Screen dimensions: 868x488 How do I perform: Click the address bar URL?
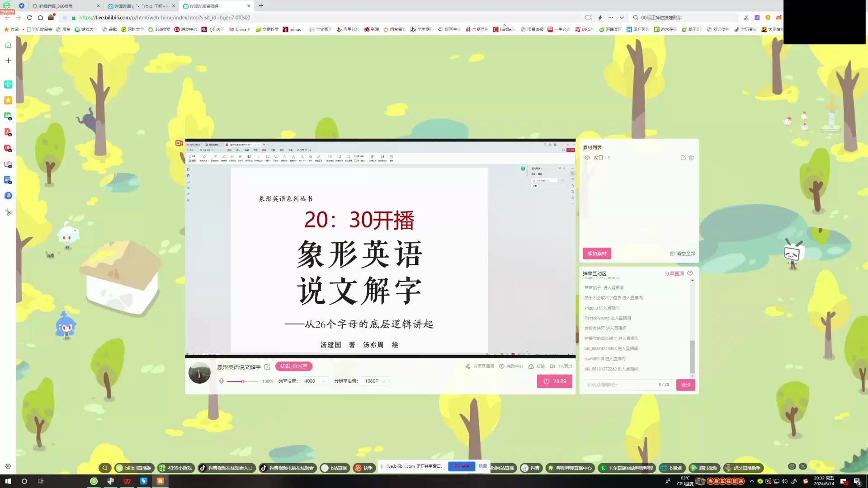tap(165, 18)
